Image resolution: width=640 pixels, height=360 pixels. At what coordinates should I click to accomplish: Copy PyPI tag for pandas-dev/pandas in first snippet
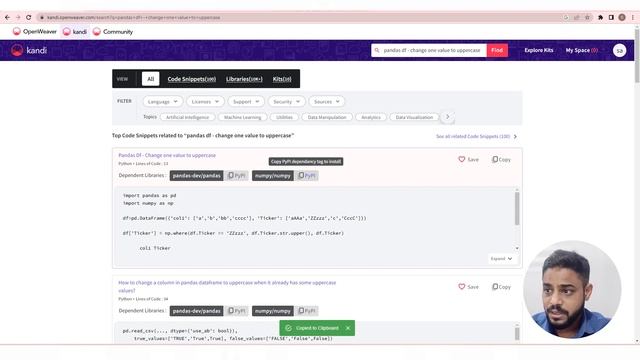pyautogui.click(x=237, y=176)
